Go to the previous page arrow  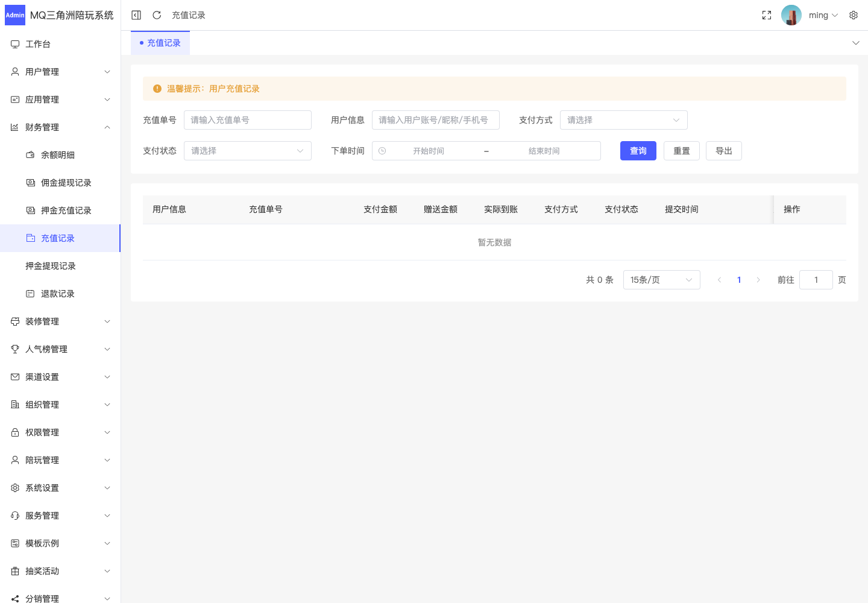pos(719,280)
